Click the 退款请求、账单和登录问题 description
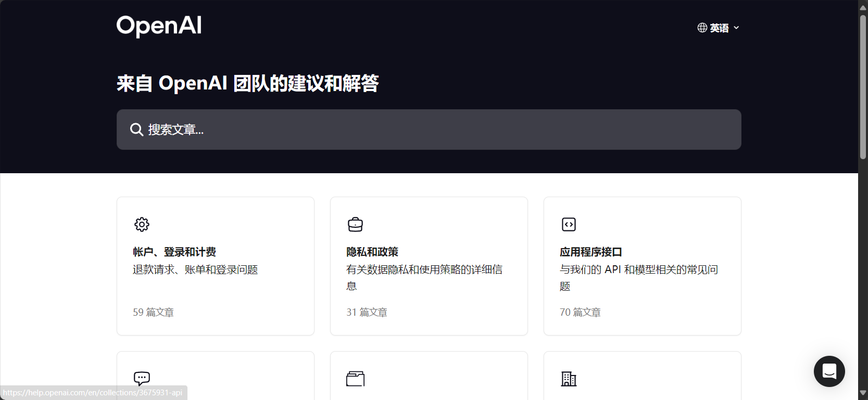This screenshot has width=868, height=400. click(195, 269)
